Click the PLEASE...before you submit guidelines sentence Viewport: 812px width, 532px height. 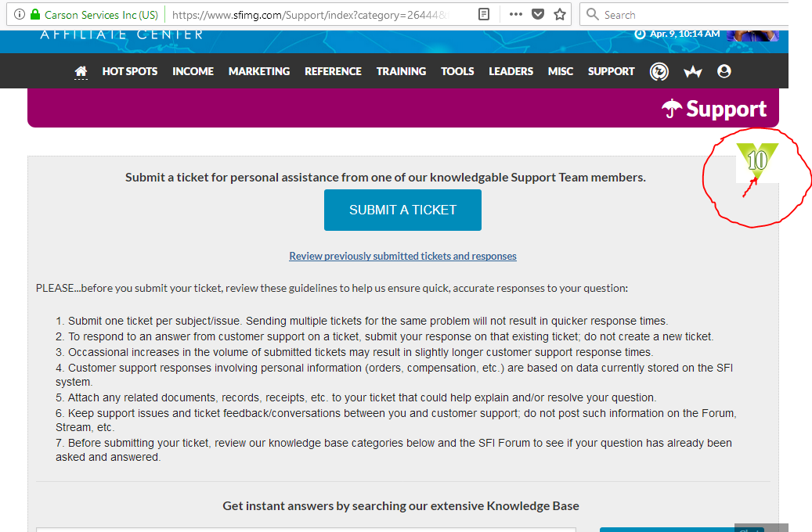(x=332, y=288)
